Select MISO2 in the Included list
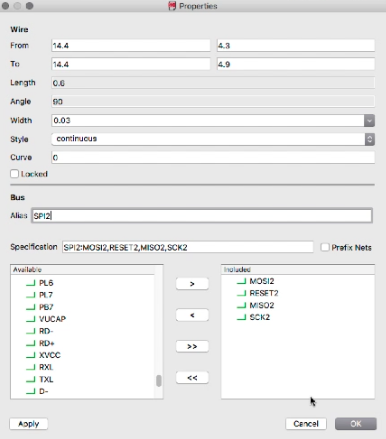 point(262,305)
